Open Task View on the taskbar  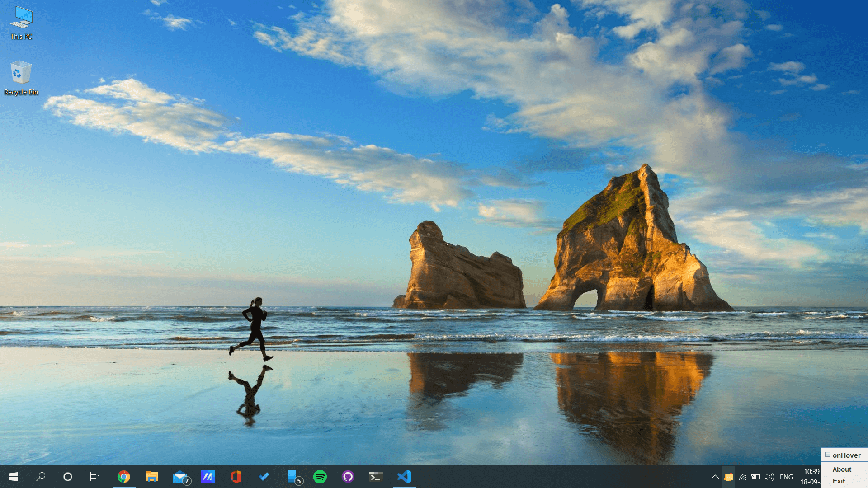(x=95, y=477)
